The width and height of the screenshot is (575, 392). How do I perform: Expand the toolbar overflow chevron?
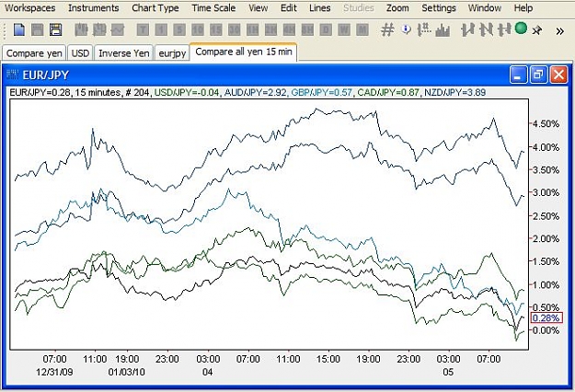559,31
